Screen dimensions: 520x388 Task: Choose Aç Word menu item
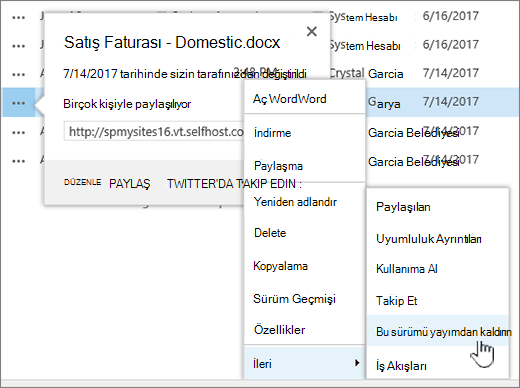click(305, 99)
